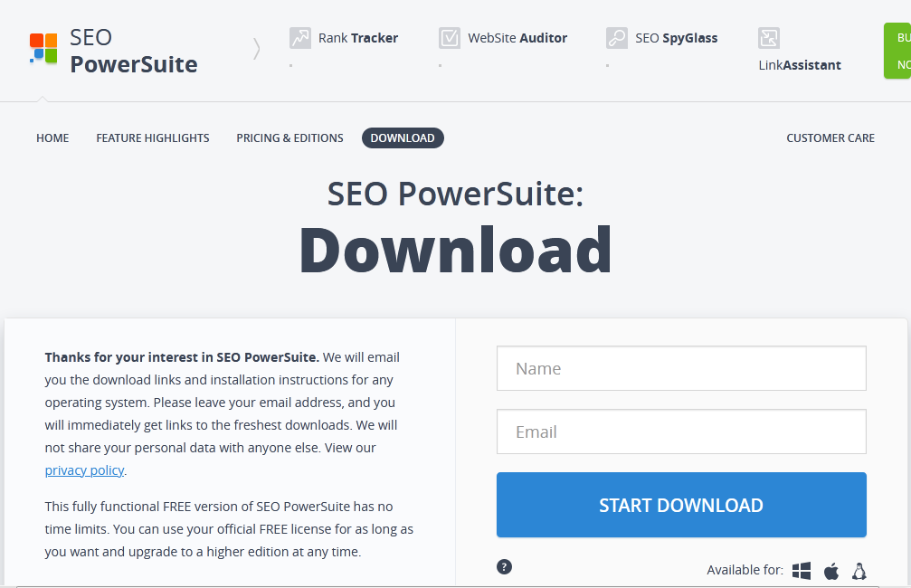The image size is (911, 588).
Task: Click the Rank Tracker chart icon
Action: pos(300,38)
